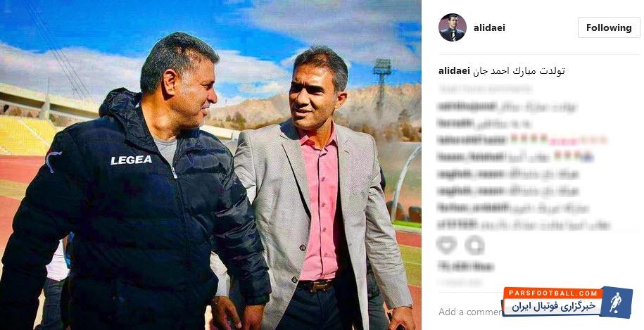The width and height of the screenshot is (644, 330).
Task: Open the post photo of two men
Action: (x=210, y=165)
